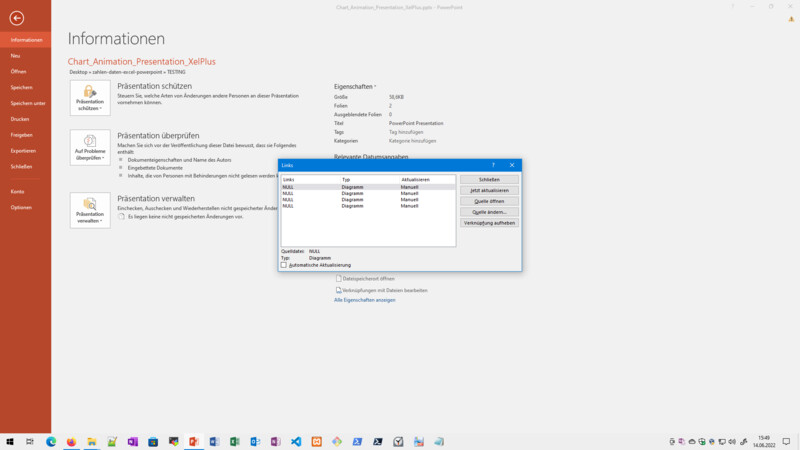
Task: Open Microsoft Store from the taskbar
Action: tap(153, 441)
